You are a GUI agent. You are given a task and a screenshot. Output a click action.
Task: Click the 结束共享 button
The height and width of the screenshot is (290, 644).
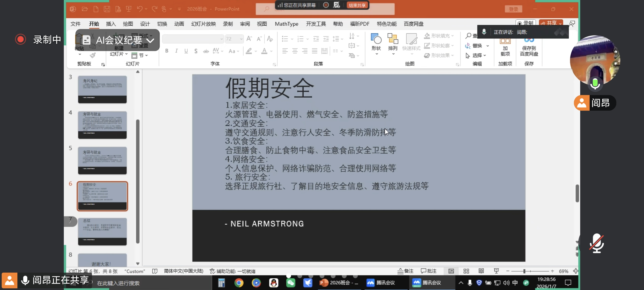pos(357,5)
